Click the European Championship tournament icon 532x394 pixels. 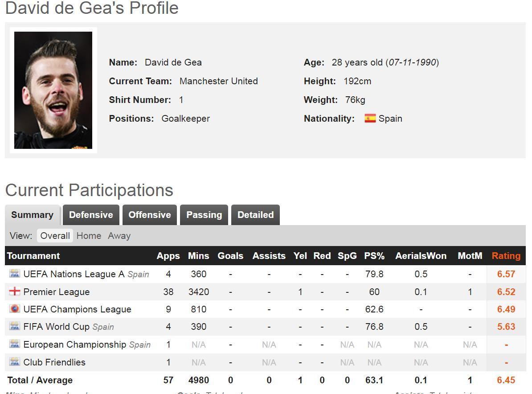tap(15, 344)
